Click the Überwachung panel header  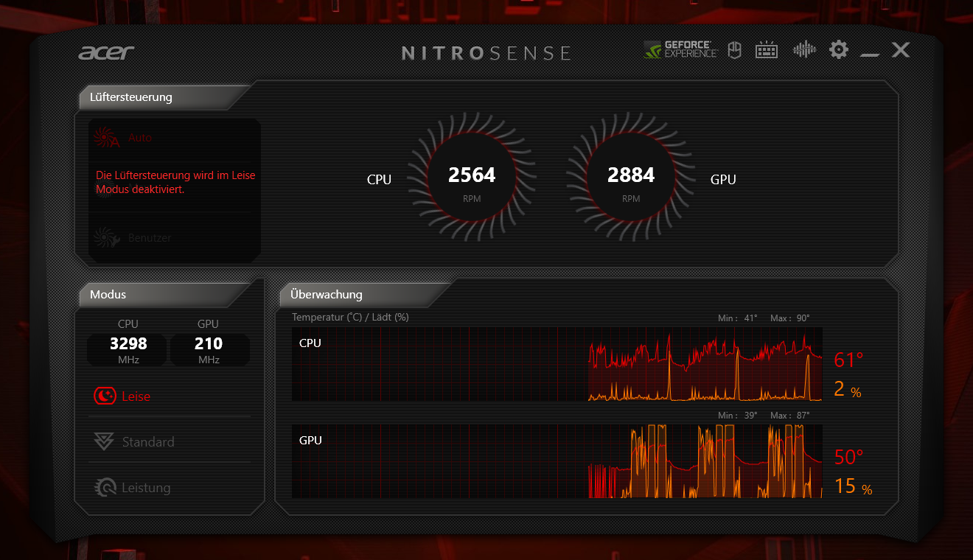(x=327, y=295)
